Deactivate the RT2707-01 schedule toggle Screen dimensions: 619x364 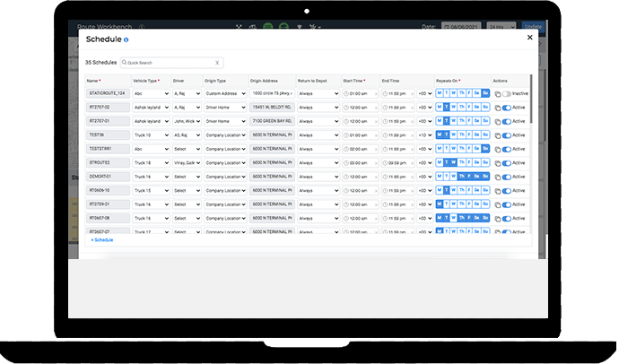508,121
